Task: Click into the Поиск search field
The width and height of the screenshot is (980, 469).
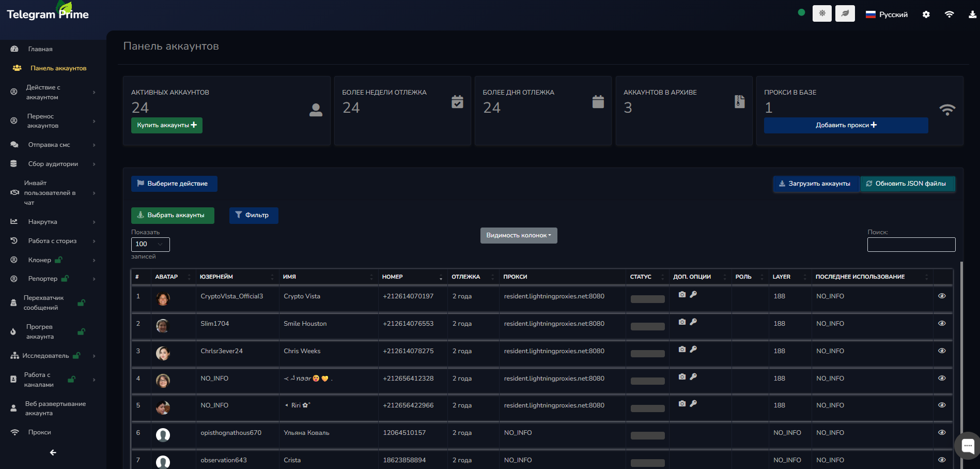Action: click(x=911, y=245)
